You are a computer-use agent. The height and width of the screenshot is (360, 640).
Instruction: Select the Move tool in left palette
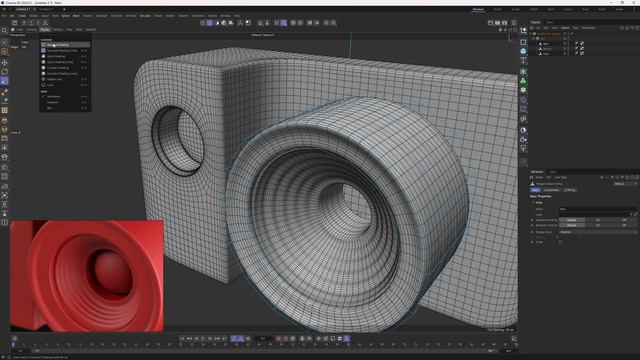[4, 62]
